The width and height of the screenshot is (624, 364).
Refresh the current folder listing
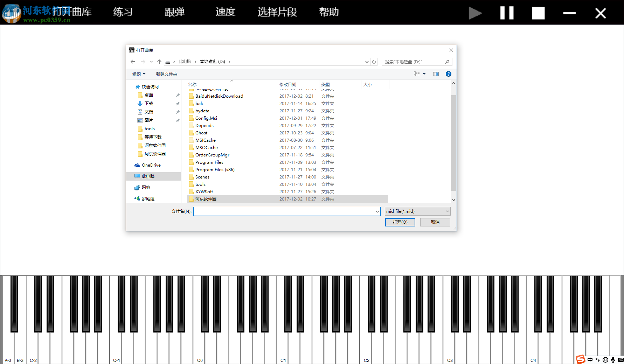(x=374, y=62)
